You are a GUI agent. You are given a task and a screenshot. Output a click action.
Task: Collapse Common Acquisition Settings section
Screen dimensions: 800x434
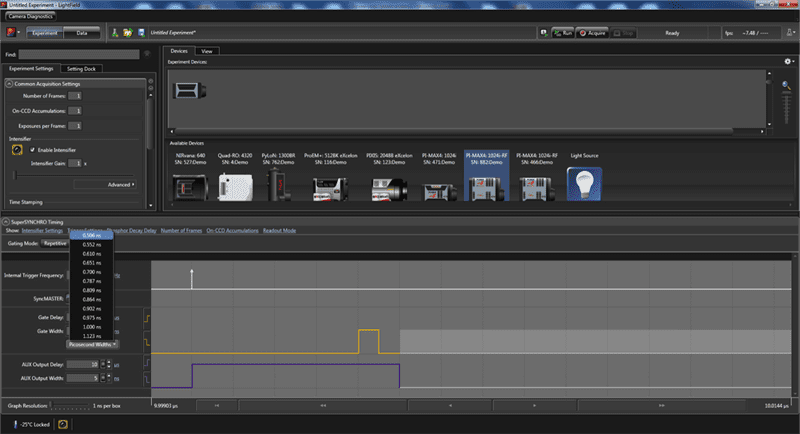pyautogui.click(x=9, y=83)
